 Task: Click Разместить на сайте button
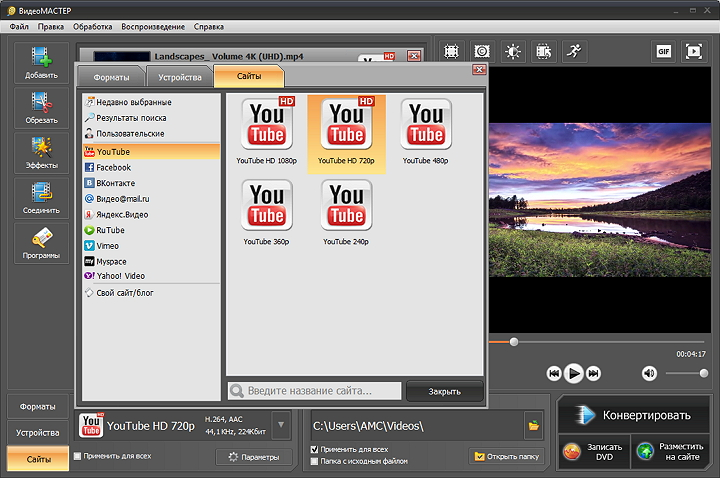click(671, 451)
